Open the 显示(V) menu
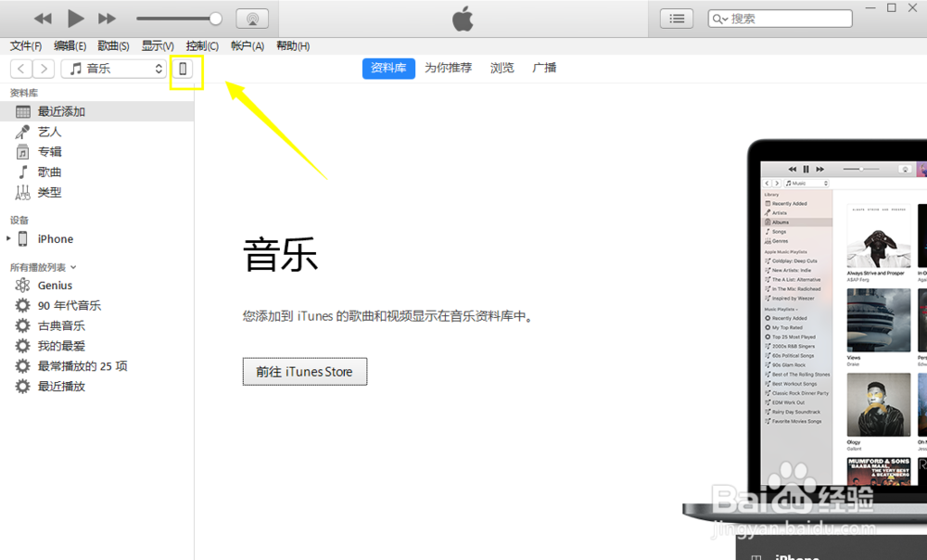Screen dimensions: 927x560 click(158, 46)
